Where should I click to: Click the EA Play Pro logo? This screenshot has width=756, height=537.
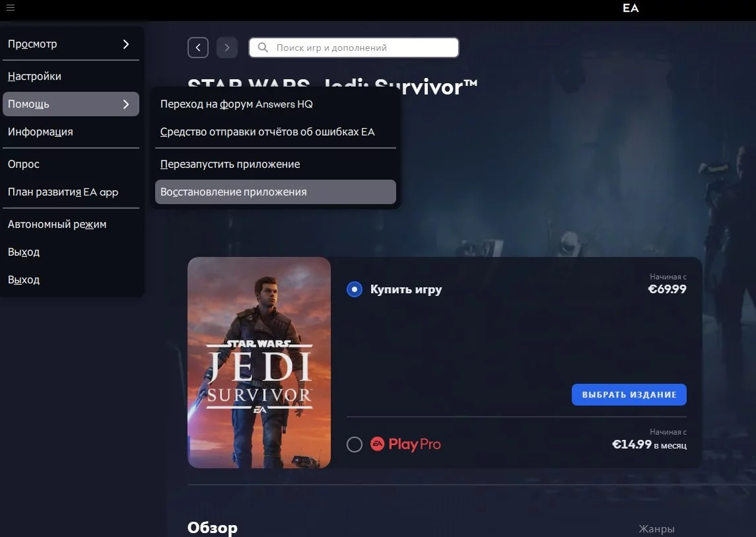405,444
